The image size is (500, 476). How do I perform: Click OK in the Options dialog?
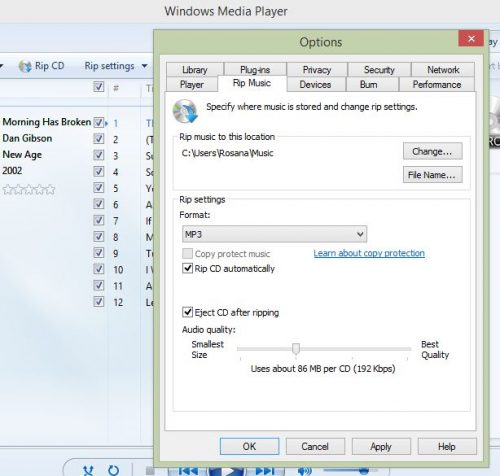tap(249, 446)
